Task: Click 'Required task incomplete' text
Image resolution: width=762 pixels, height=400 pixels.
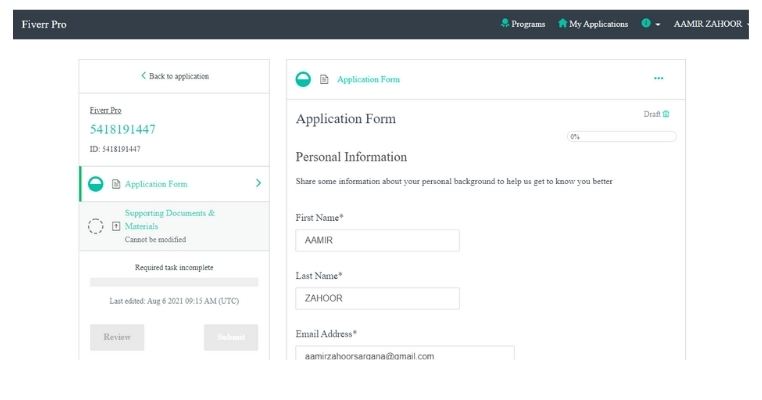Action: 174,267
